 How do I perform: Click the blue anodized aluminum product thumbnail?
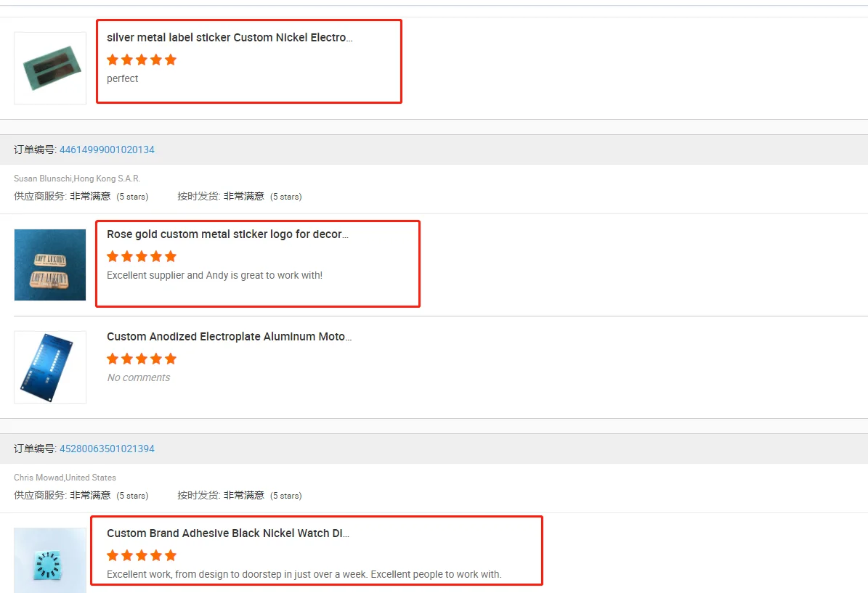(x=50, y=367)
